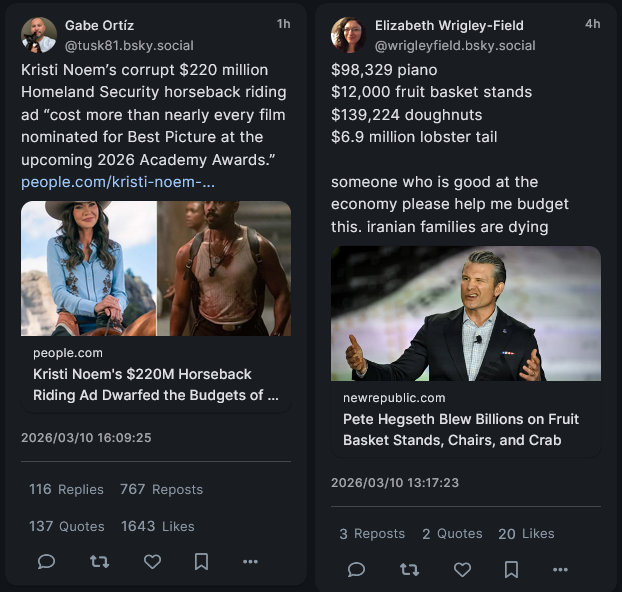View the 1643 Likes list
The image size is (622, 592).
(158, 526)
